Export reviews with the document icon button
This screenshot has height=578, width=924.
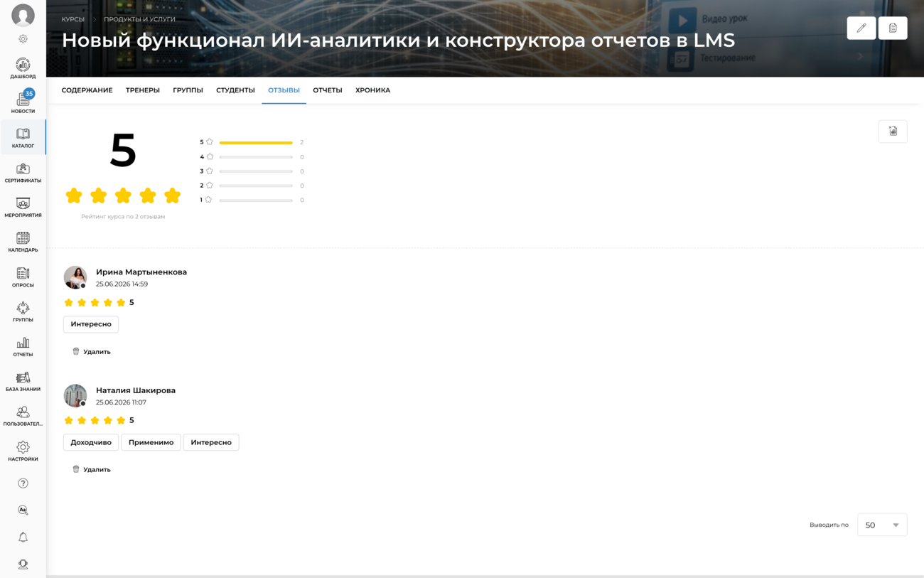pyautogui.click(x=893, y=132)
